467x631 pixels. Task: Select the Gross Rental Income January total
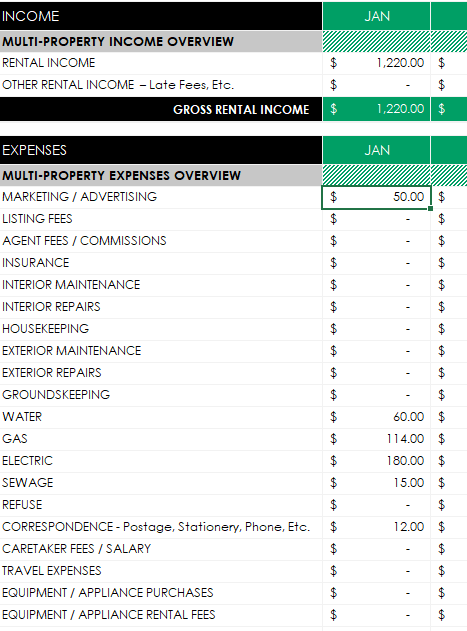click(376, 109)
